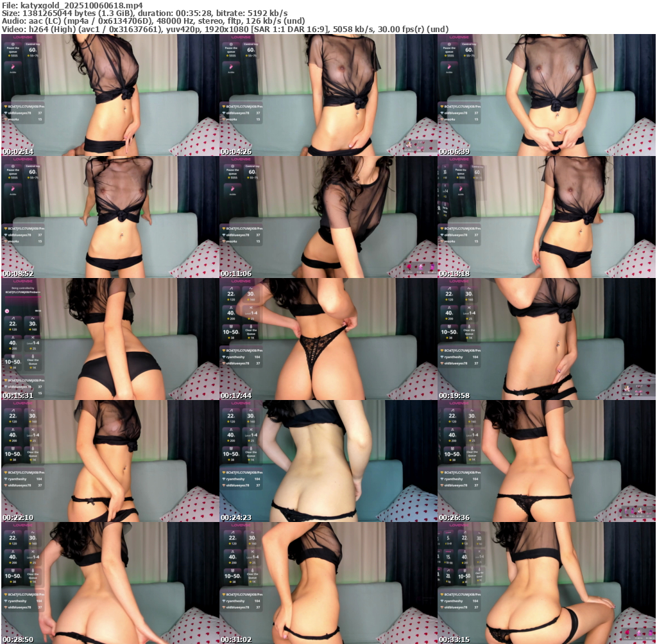657x644 pixels.
Task: Click the 00:02:14 timestamp label
Action: point(18,152)
